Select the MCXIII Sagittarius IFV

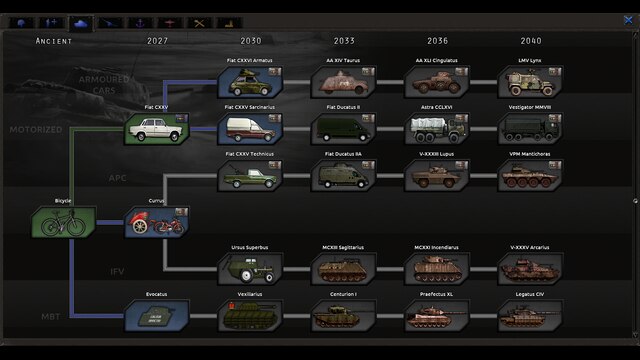pos(343,269)
